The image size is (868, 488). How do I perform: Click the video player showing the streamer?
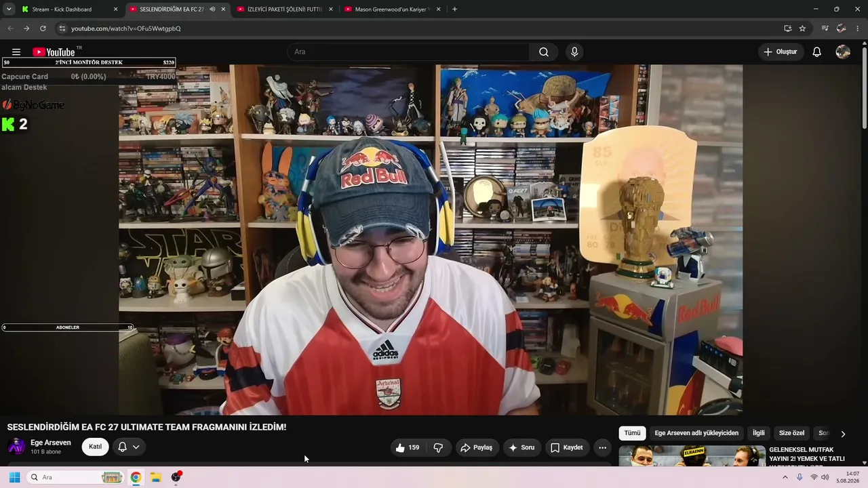pos(431,240)
